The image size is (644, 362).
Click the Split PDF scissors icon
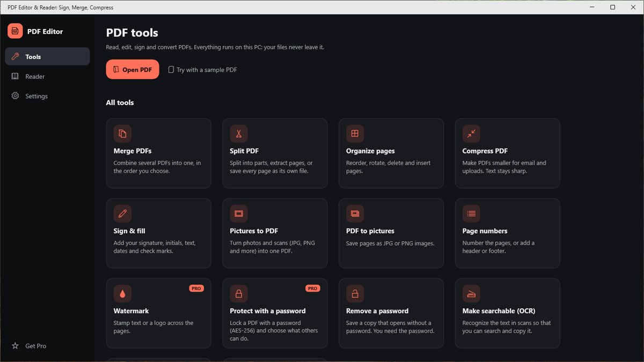pos(239,134)
